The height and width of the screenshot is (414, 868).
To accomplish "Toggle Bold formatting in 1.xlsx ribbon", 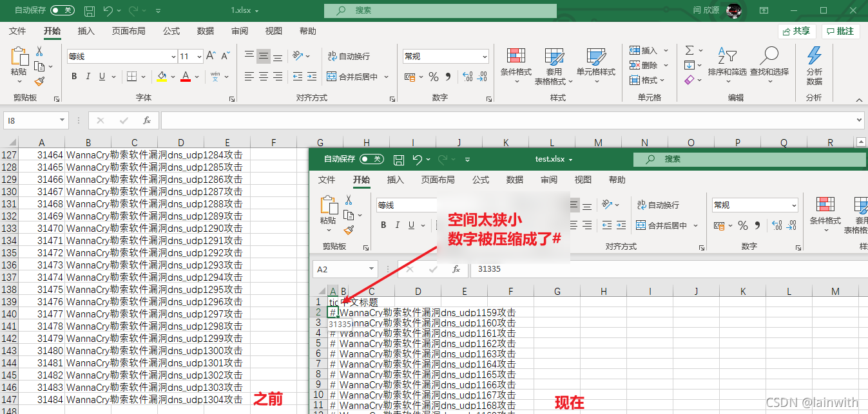I will (x=74, y=77).
